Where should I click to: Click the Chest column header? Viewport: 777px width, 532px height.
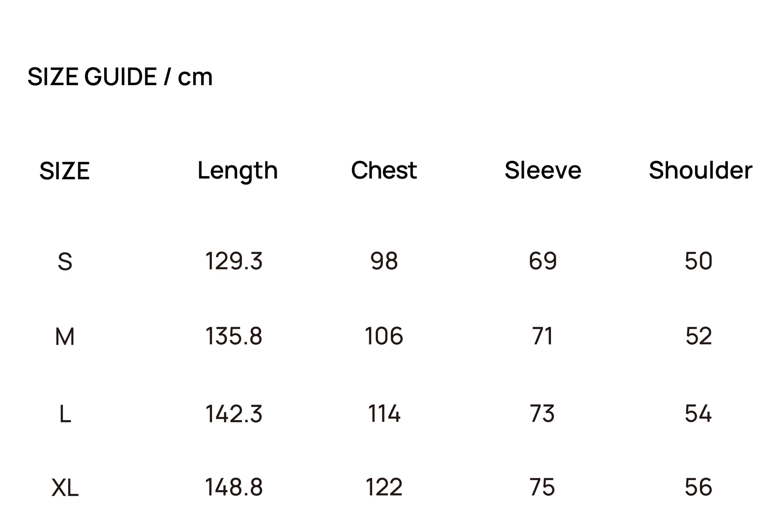point(384,170)
